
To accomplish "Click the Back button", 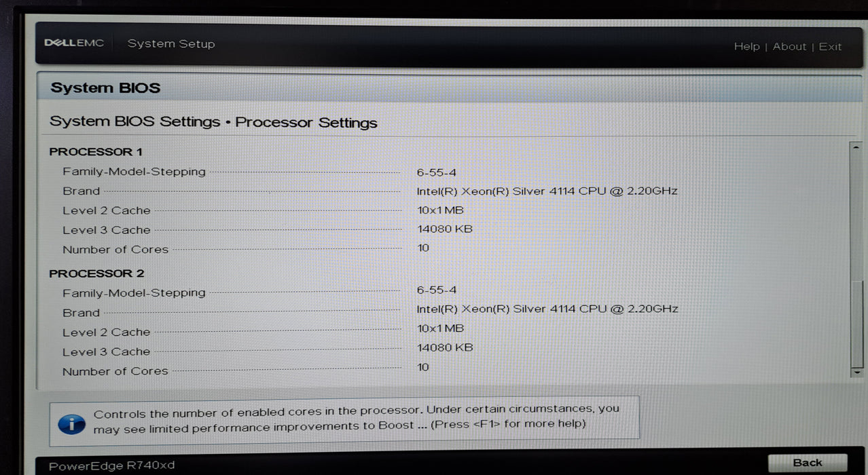I will [807, 463].
